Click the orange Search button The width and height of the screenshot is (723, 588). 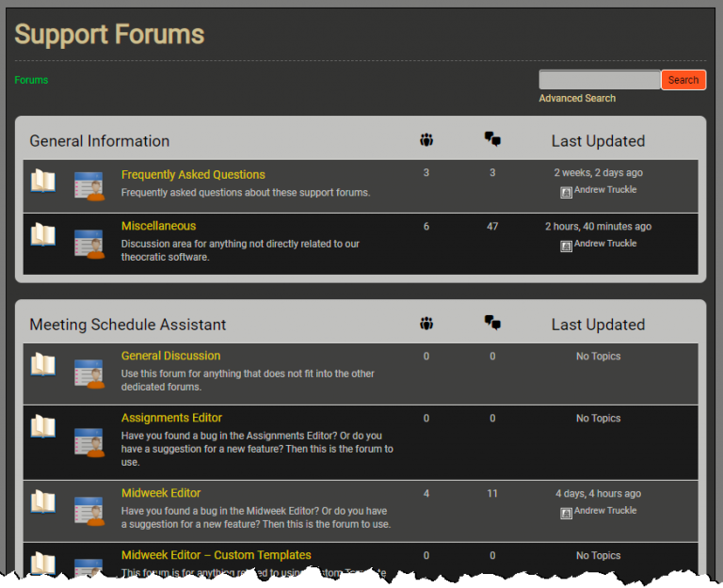(x=683, y=80)
